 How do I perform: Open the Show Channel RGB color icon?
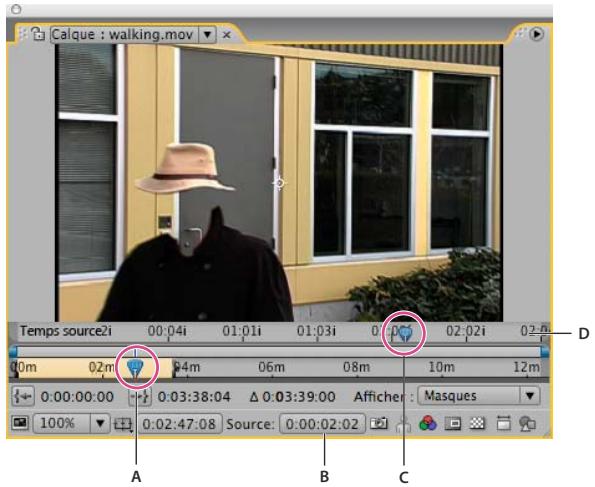[428, 424]
